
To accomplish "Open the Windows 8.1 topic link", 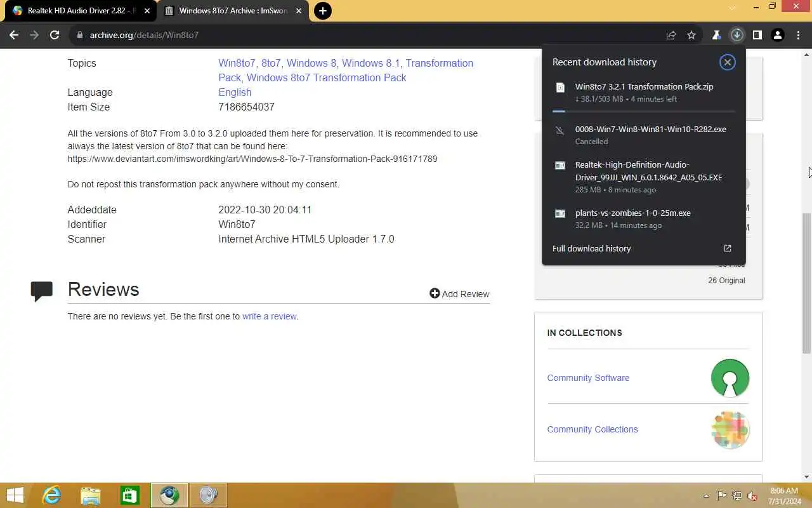I will pyautogui.click(x=371, y=63).
